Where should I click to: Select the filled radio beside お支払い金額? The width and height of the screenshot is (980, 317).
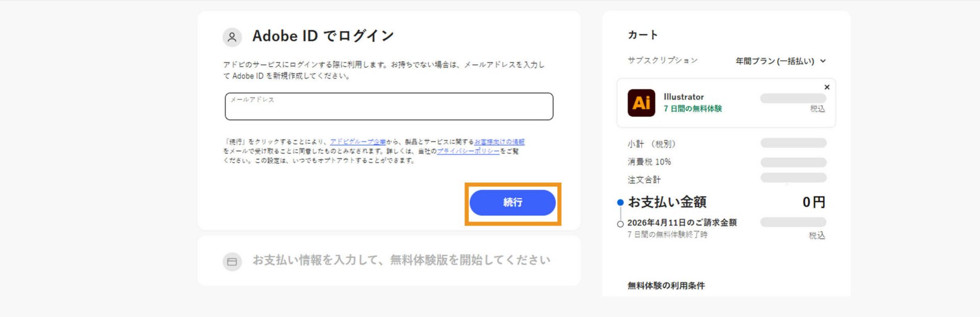[620, 203]
